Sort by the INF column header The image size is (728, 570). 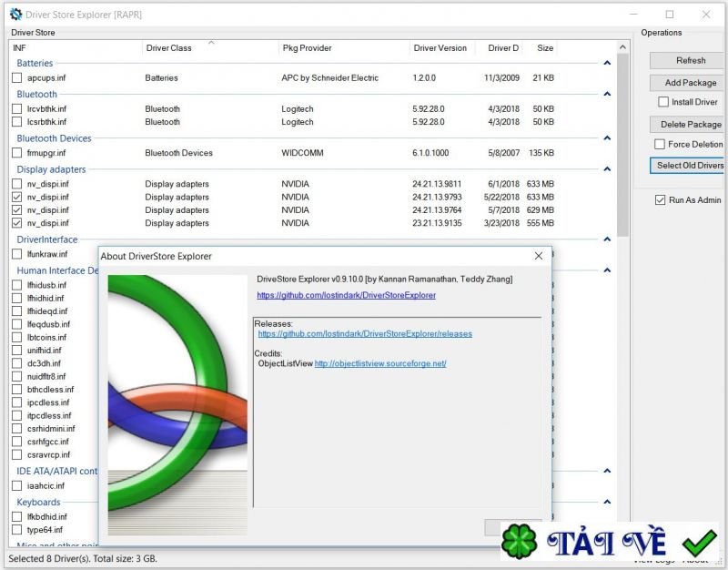(x=76, y=48)
